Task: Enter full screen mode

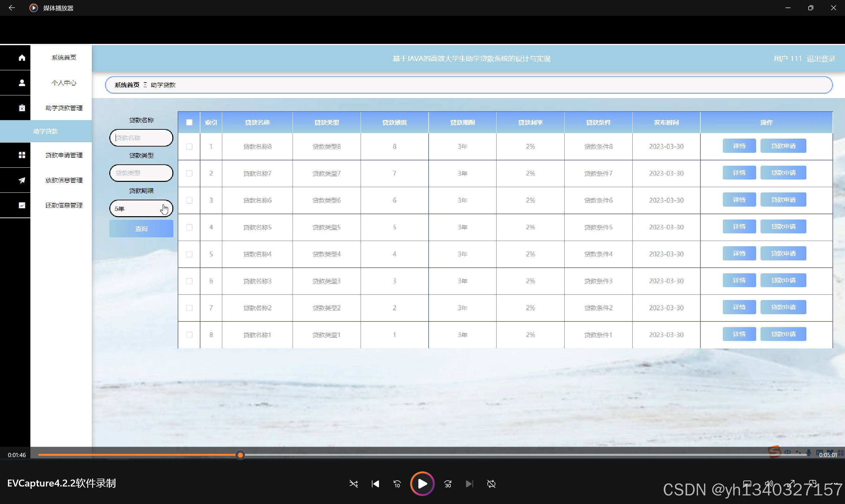Action: [x=791, y=484]
